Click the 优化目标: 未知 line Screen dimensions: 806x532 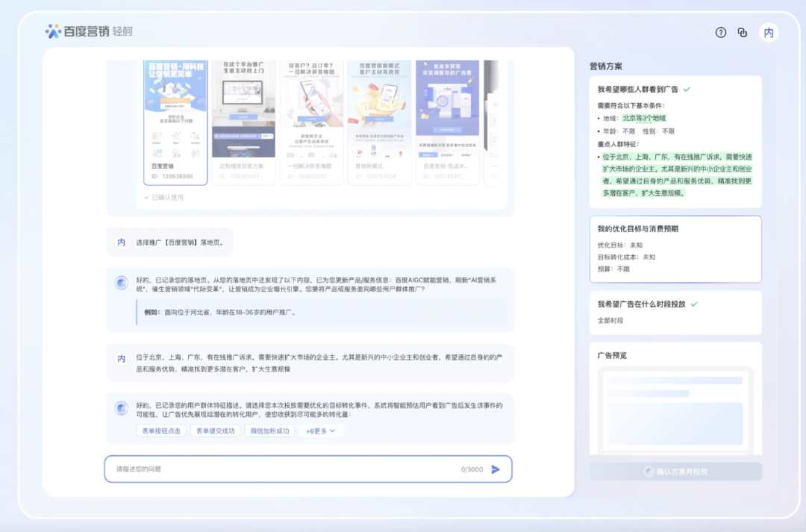620,245
